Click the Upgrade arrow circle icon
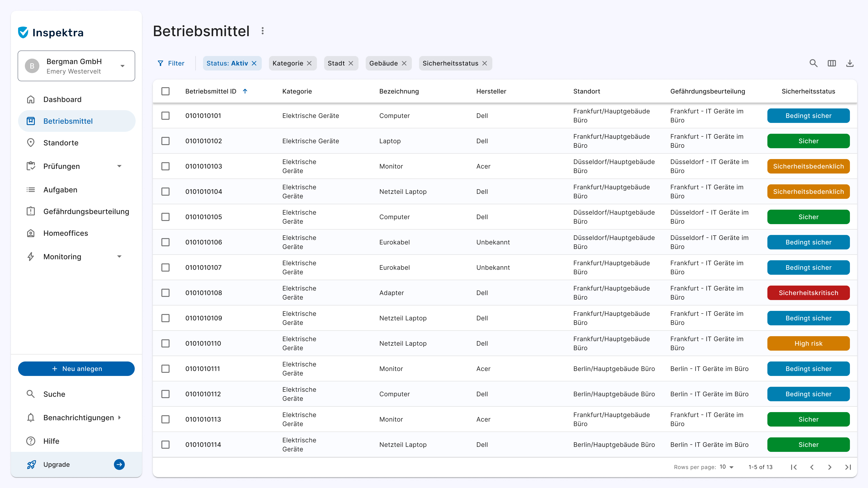This screenshot has height=488, width=868. point(119,465)
